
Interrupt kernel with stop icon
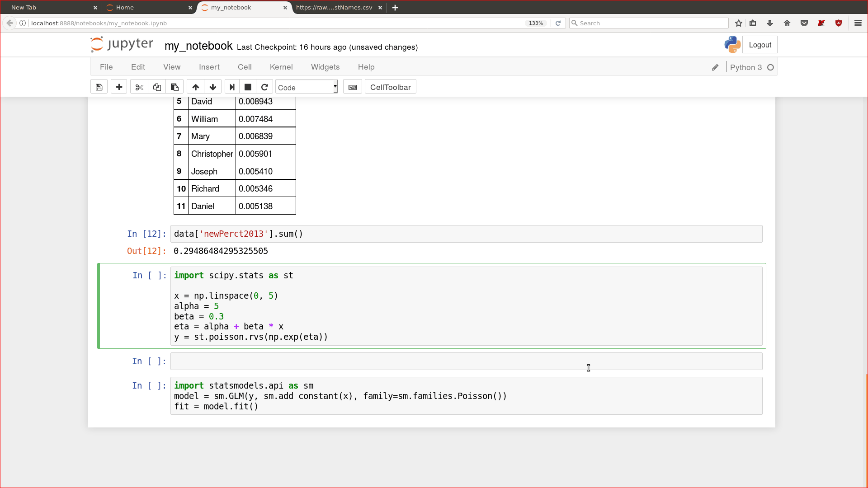pyautogui.click(x=248, y=87)
